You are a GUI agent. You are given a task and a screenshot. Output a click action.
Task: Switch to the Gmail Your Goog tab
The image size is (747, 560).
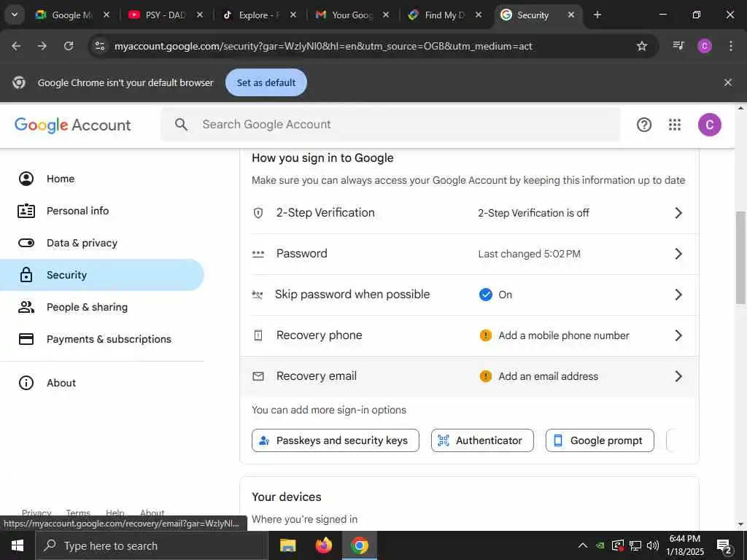pos(352,15)
